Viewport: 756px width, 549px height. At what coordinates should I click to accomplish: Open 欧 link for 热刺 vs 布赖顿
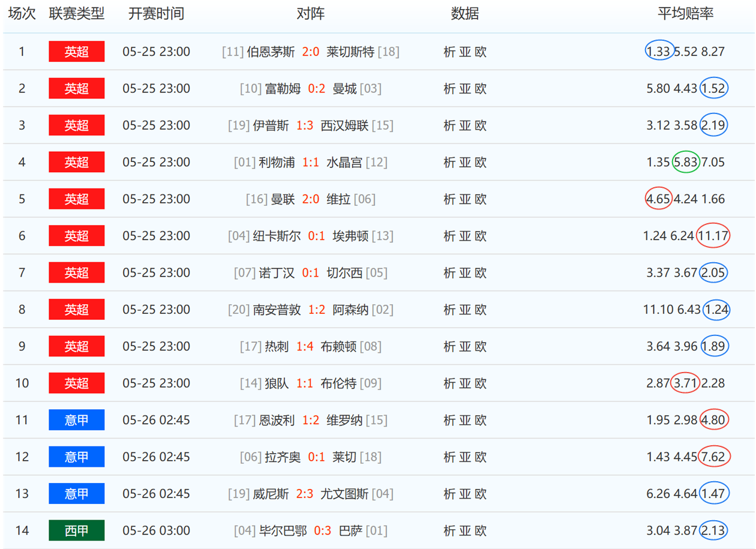[x=481, y=346]
